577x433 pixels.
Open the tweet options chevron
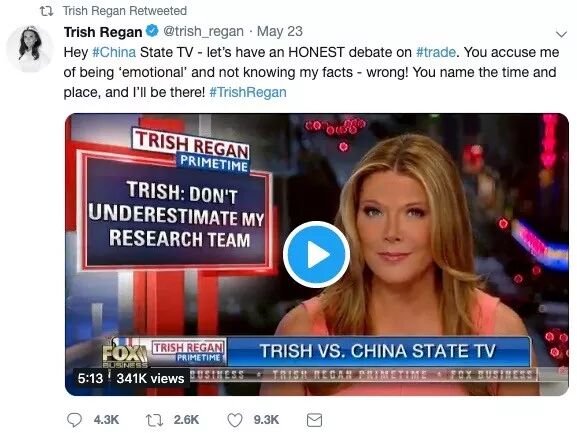coord(561,34)
